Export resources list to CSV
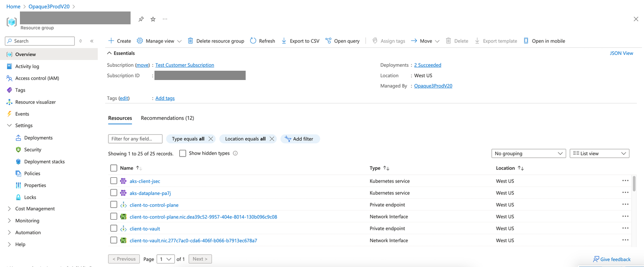644x267 pixels. [300, 41]
